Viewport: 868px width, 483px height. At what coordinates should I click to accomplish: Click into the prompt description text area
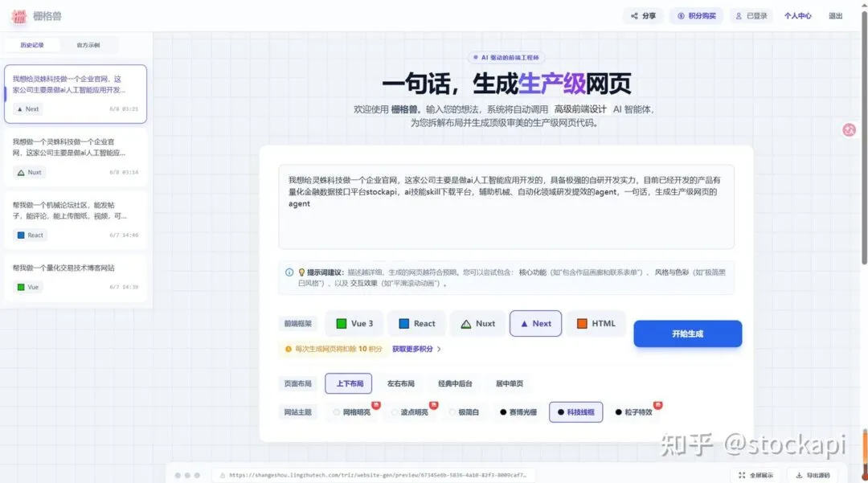click(x=506, y=207)
